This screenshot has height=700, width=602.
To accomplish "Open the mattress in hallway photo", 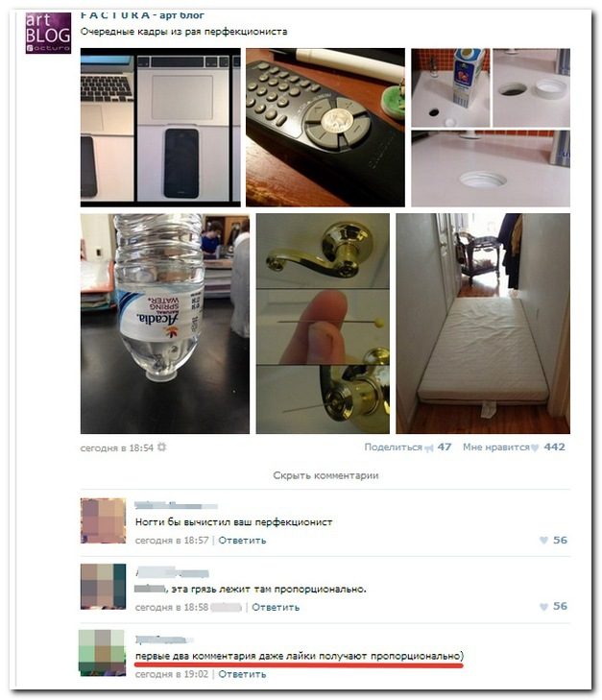I will click(483, 324).
